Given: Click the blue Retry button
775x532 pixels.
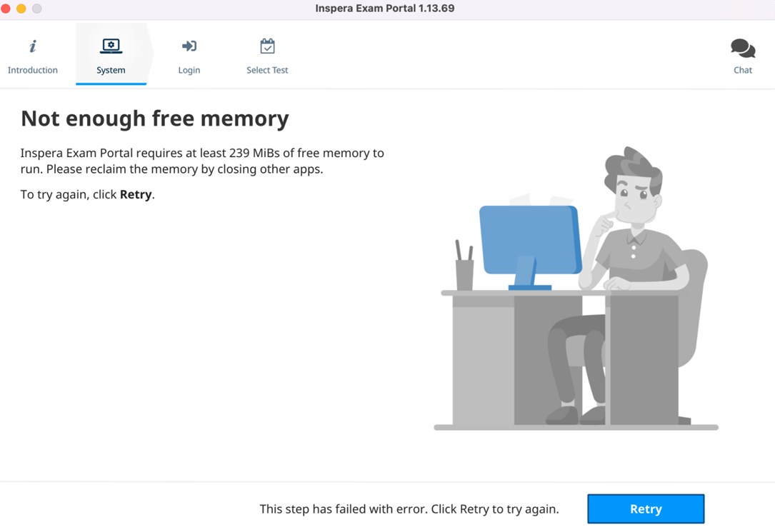Looking at the screenshot, I should tap(646, 508).
